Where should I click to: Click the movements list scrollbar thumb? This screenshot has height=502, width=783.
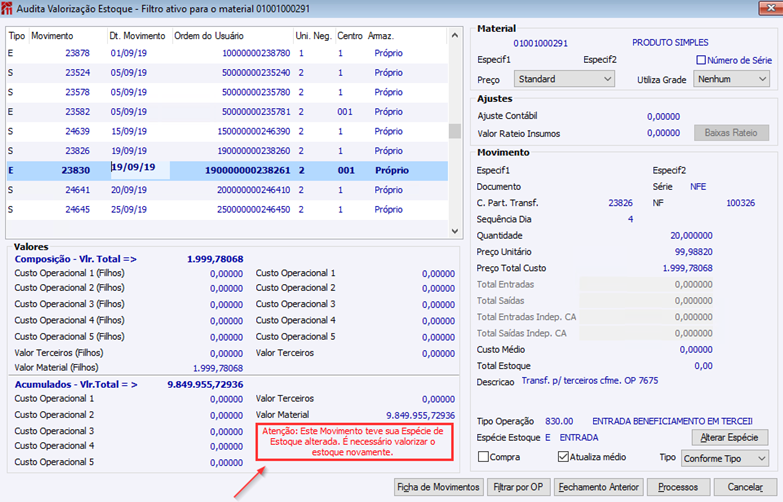coord(454,131)
